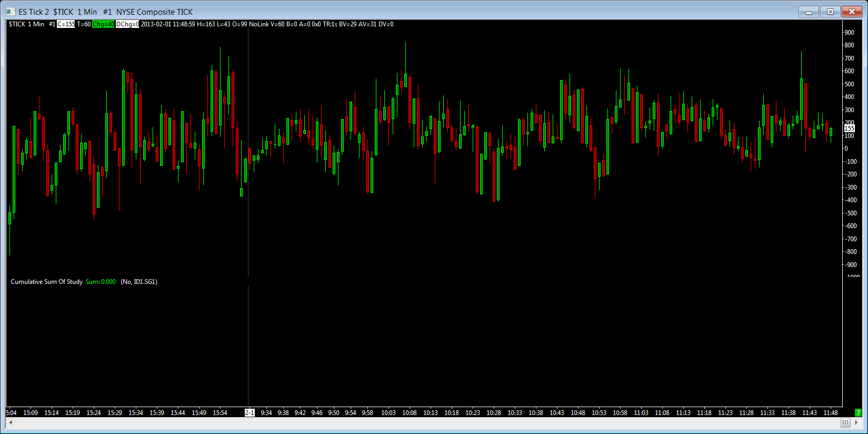
Task: Click the left arrow of the horizontal scrollbar
Action: click(x=11, y=422)
